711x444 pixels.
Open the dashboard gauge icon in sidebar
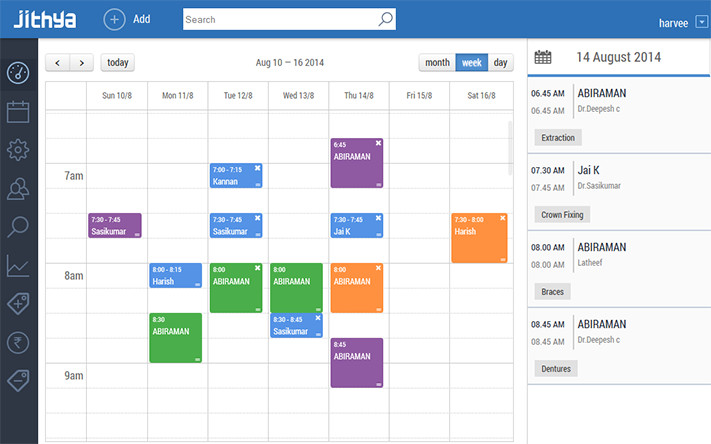tap(18, 72)
